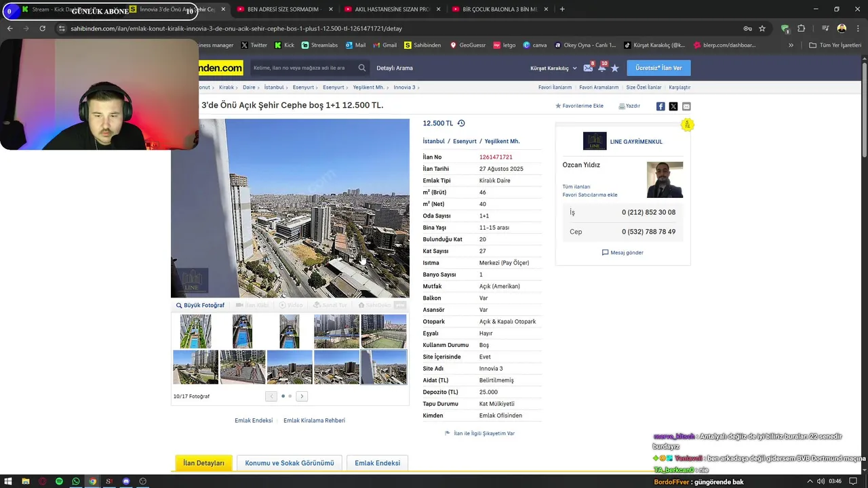View price history clock icon next to 12.500 TL
Viewport: 868px width, 488px height.
point(461,123)
